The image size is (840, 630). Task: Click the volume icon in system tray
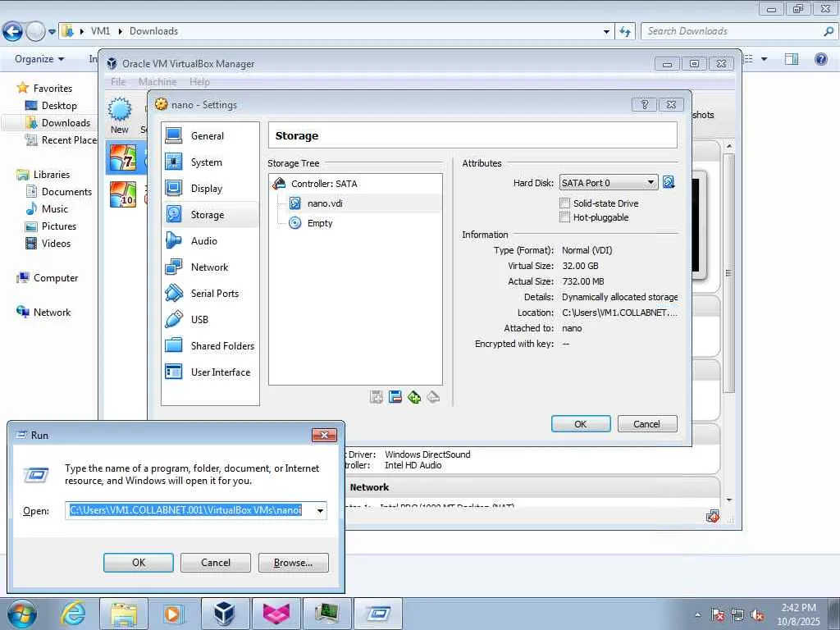coord(757,614)
